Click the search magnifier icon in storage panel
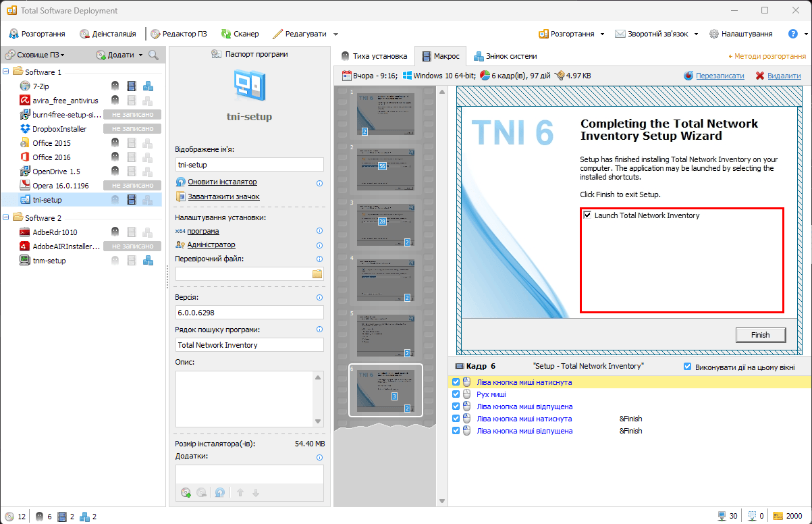Image resolution: width=812 pixels, height=524 pixels. pos(154,55)
